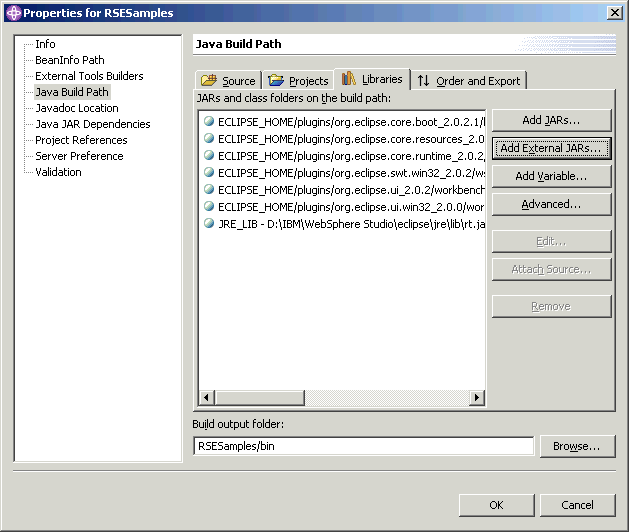The image size is (629, 532).
Task: Click the Add Variable button
Action: (x=551, y=176)
